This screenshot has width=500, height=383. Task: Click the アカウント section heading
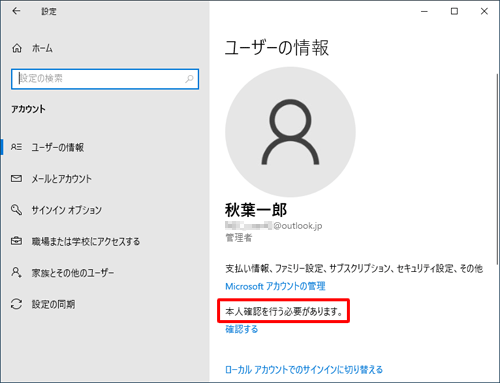pos(28,109)
